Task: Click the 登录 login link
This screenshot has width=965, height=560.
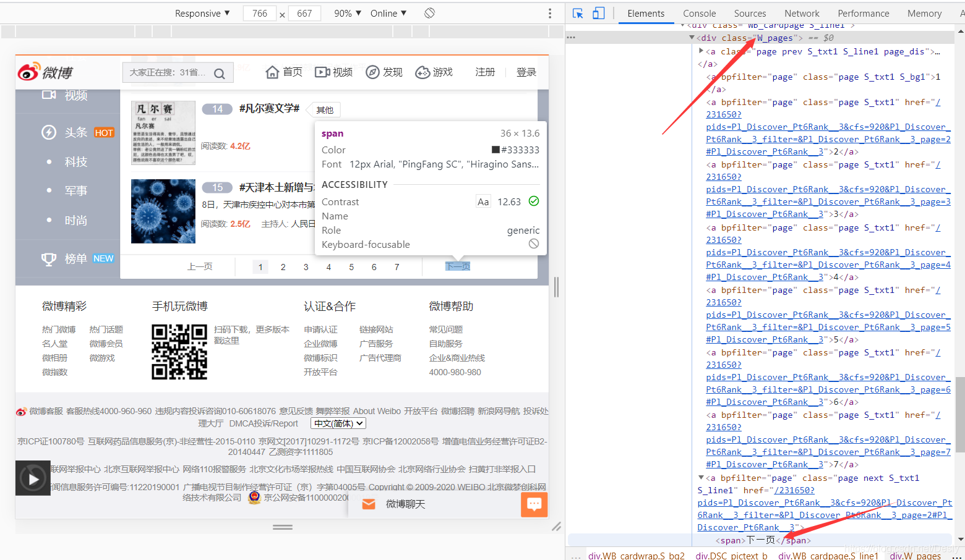Action: (x=526, y=72)
